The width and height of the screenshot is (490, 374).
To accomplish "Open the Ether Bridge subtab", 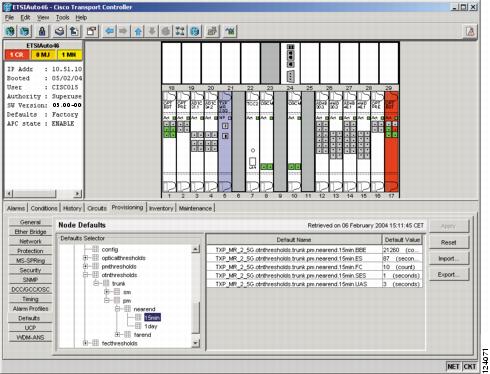I will [30, 232].
